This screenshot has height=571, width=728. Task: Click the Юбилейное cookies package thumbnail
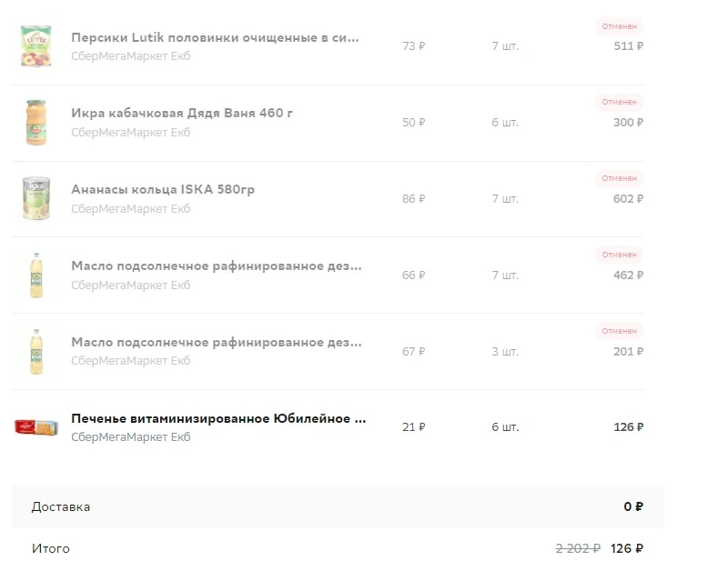[x=36, y=427]
